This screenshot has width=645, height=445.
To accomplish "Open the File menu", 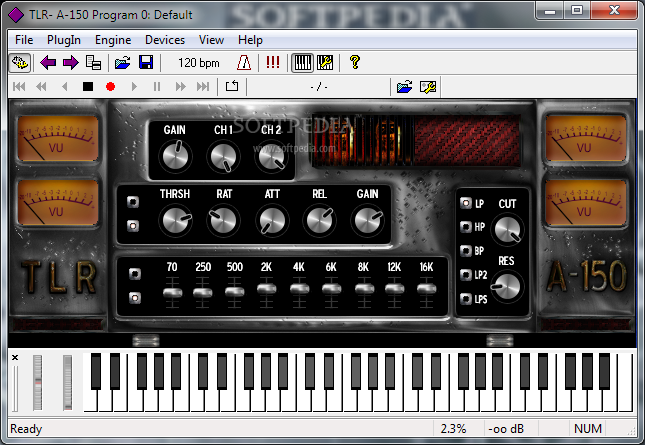I will click(x=24, y=40).
